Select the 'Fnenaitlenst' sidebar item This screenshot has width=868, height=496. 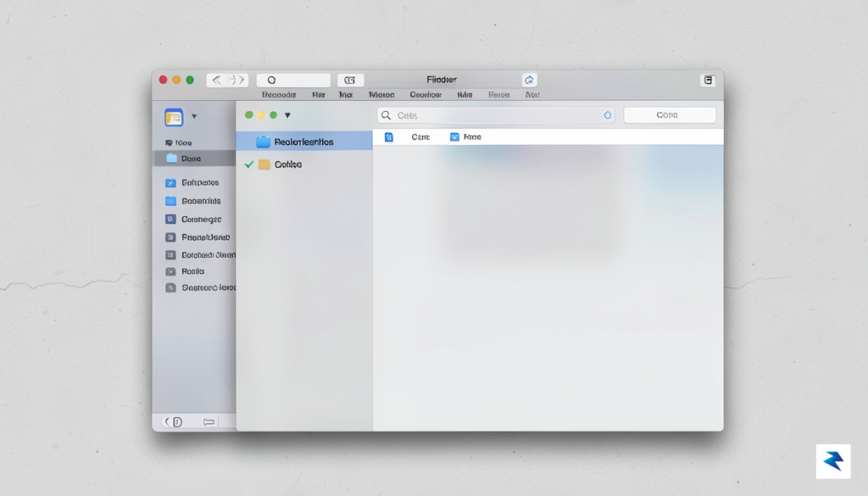pos(198,237)
